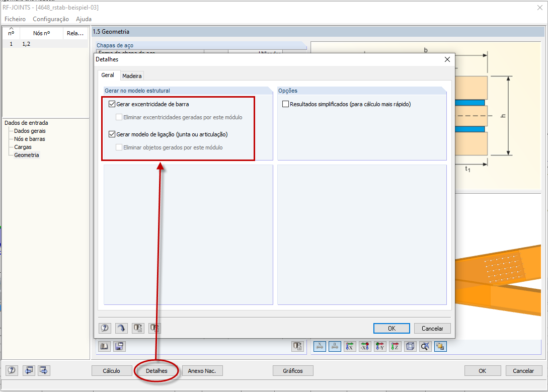Viewport: 548px width, 392px height.
Task: Click the nº column header with sort arrow
Action: click(11, 33)
